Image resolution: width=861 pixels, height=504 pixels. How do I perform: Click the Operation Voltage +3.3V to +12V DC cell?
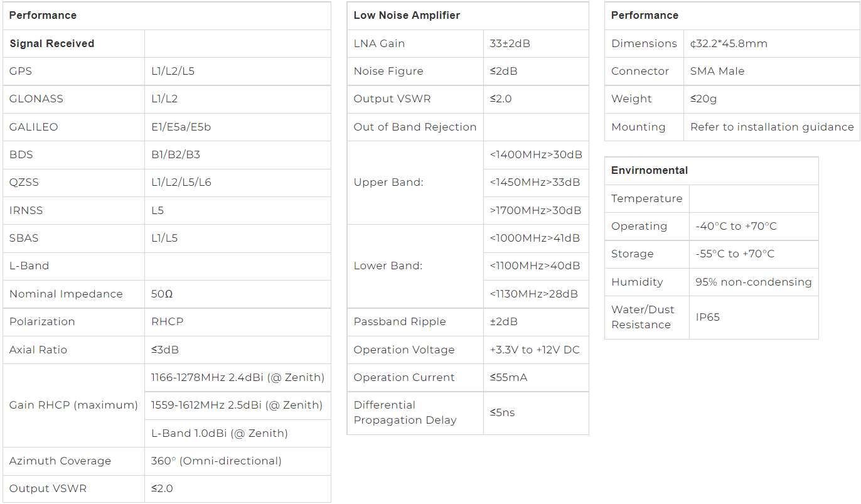536,350
